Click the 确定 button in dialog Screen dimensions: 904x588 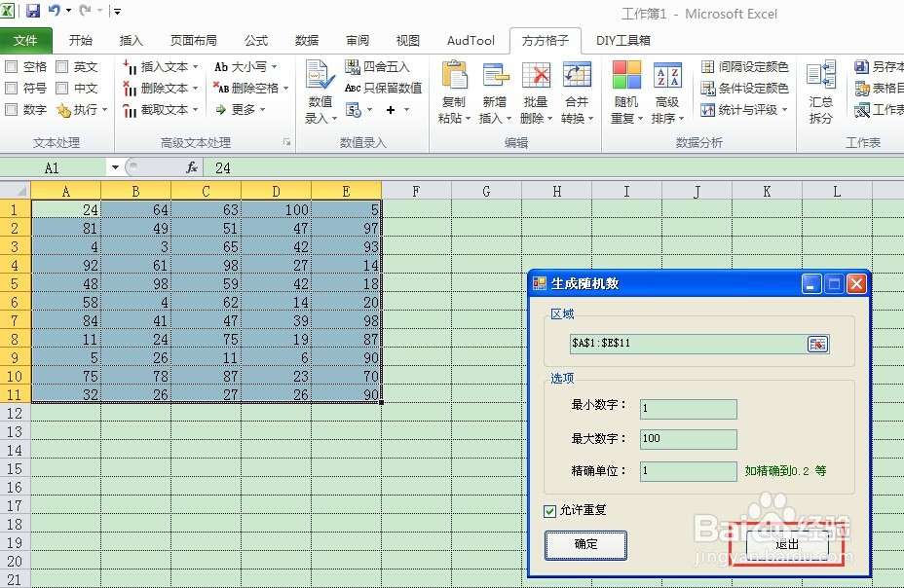[585, 545]
